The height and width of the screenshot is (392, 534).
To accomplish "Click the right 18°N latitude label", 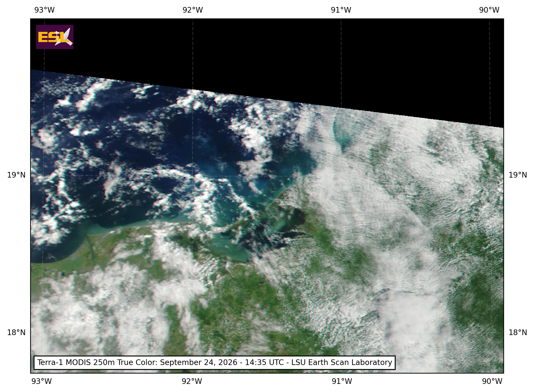I will pos(518,333).
